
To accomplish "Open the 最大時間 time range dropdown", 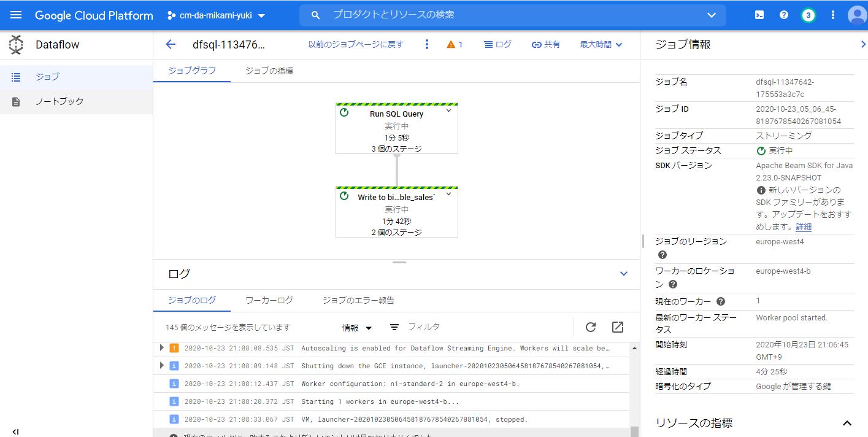I will (x=600, y=44).
